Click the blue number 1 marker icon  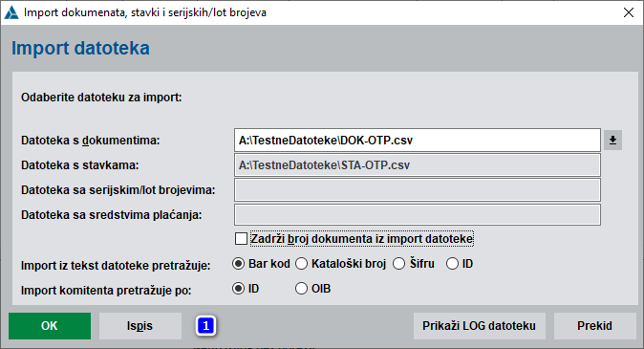(205, 326)
